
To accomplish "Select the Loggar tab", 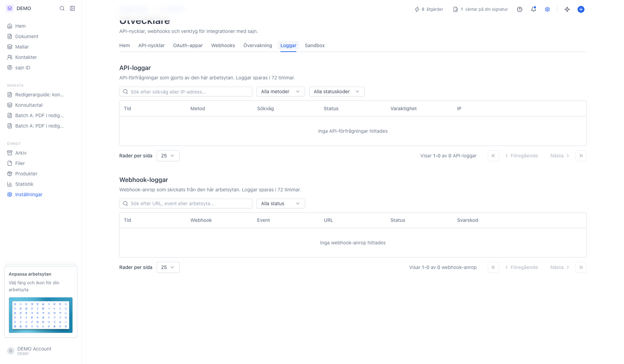I will point(288,45).
